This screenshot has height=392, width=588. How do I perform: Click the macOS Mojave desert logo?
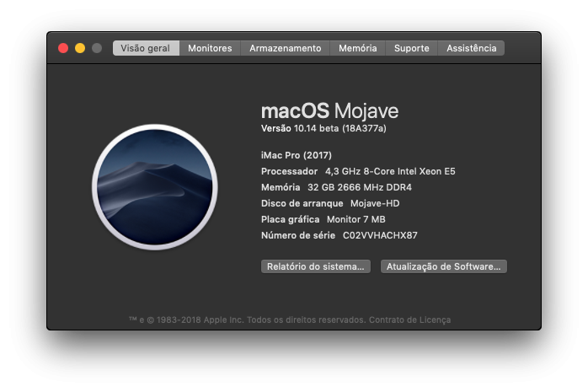tap(155, 187)
